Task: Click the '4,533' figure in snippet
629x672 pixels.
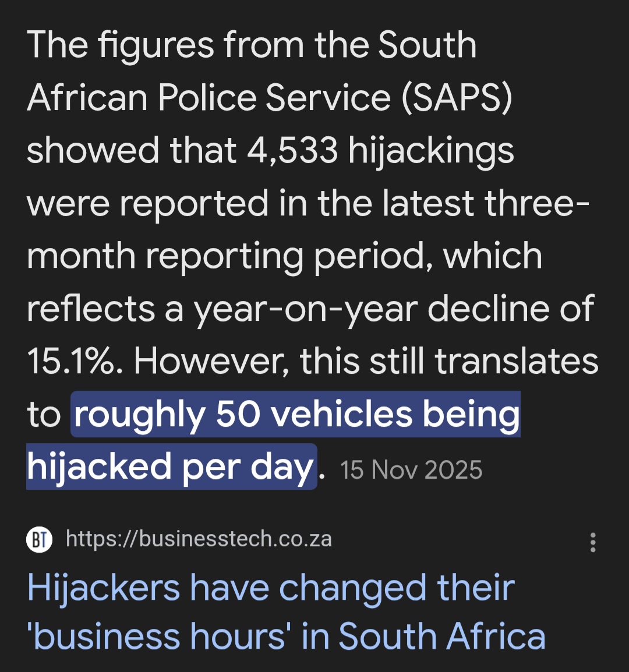Action: point(292,150)
